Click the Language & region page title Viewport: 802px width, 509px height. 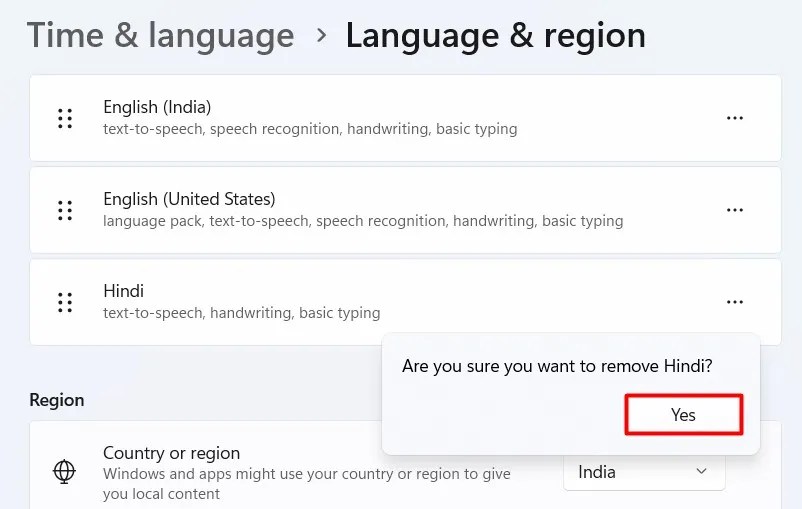pyautogui.click(x=495, y=36)
